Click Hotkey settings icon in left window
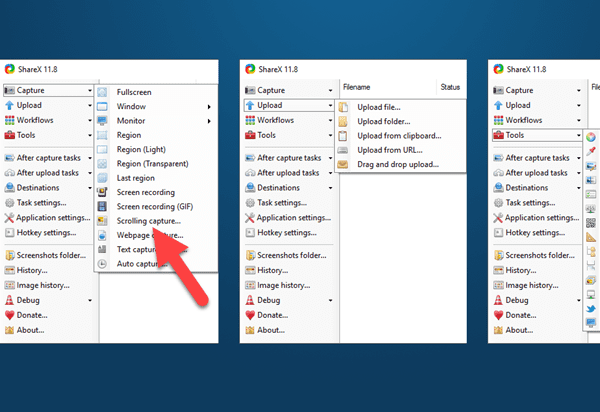The height and width of the screenshot is (412, 600). pos(9,233)
